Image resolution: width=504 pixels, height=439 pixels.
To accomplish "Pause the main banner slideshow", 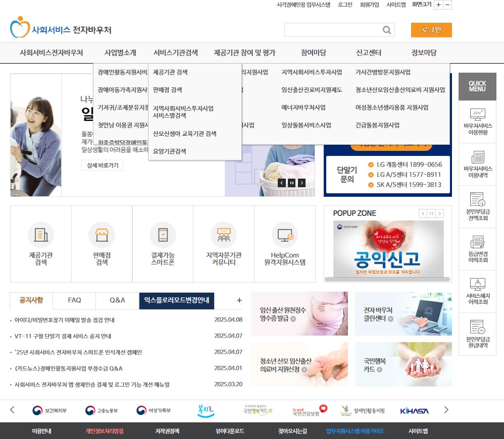I will click(x=291, y=183).
